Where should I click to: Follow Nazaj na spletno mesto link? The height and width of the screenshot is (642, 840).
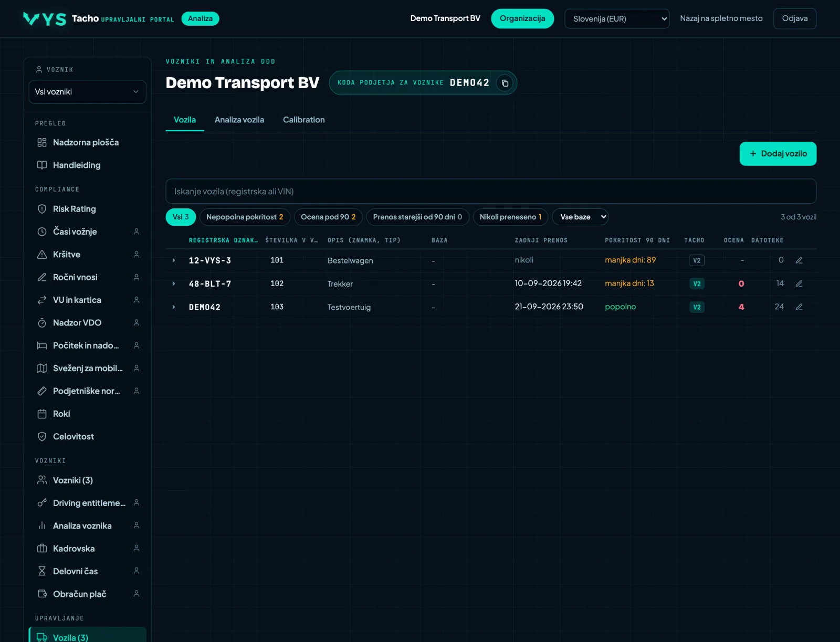coord(721,18)
